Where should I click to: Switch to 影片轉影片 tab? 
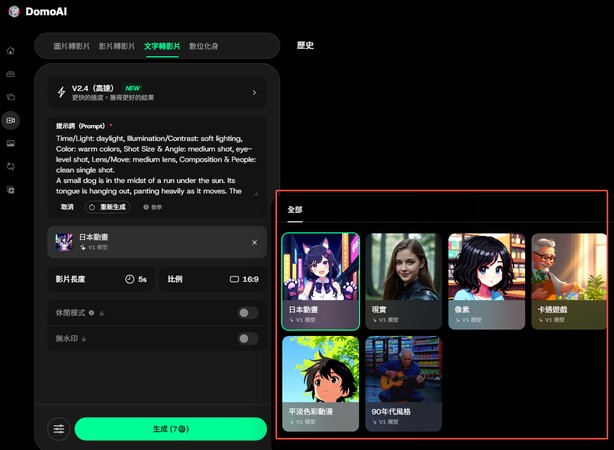click(117, 46)
